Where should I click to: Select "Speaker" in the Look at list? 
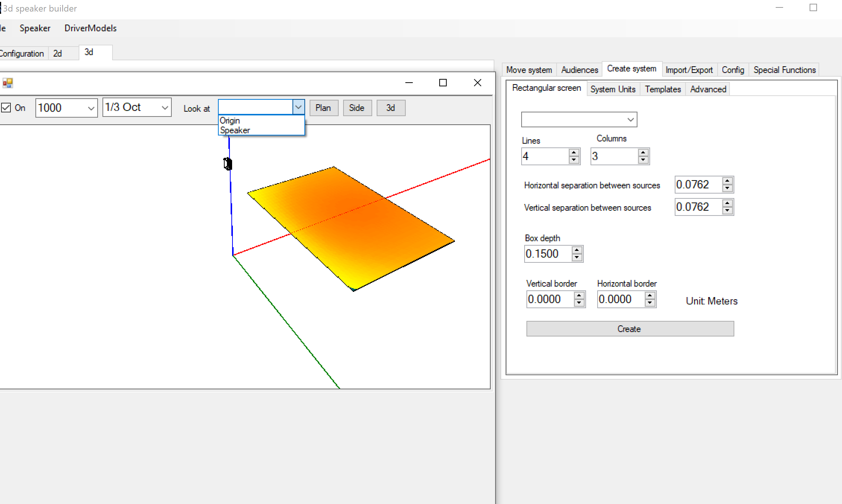pyautogui.click(x=235, y=130)
